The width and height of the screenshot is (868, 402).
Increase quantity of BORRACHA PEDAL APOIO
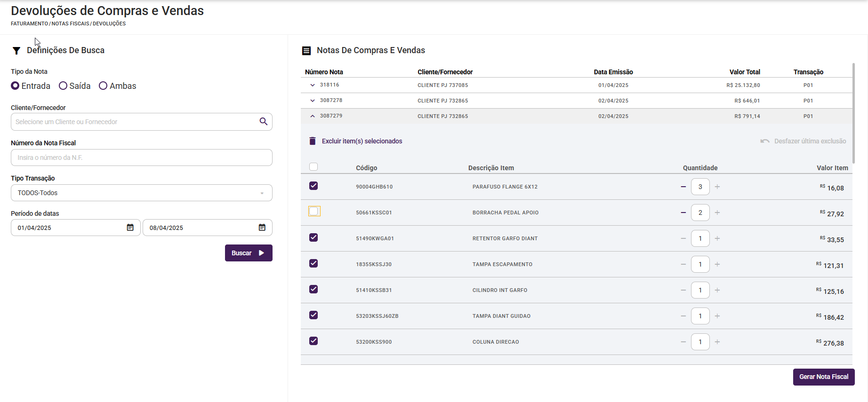pos(717,213)
